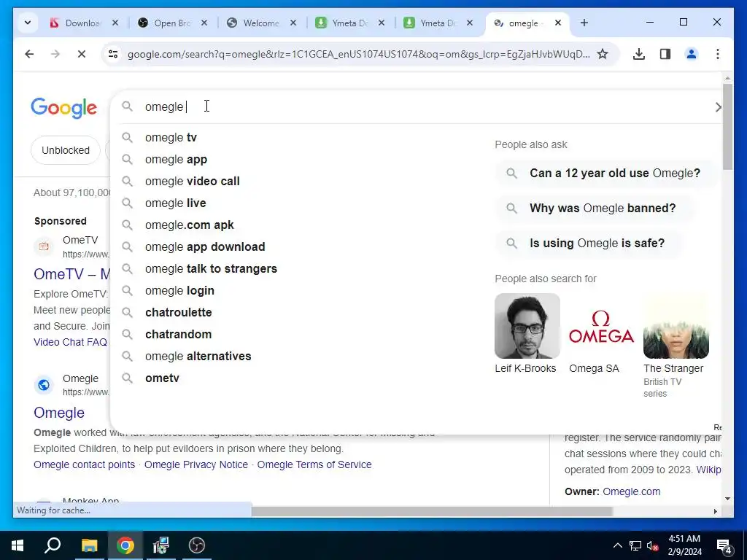Open question Why was Omegle banned

(x=594, y=209)
